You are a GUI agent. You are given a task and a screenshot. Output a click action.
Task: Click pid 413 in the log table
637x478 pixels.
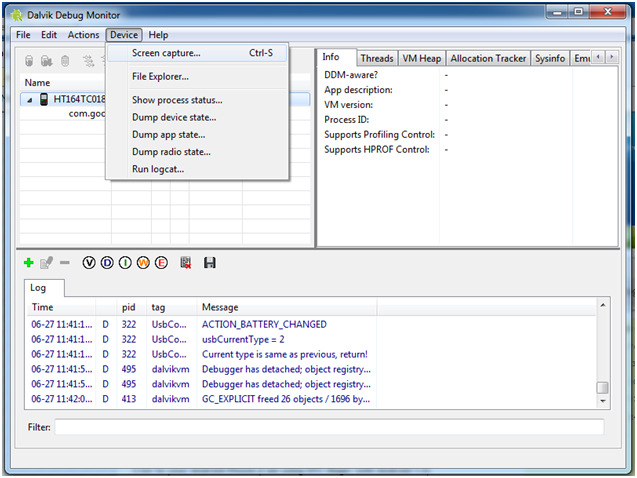pyautogui.click(x=128, y=399)
